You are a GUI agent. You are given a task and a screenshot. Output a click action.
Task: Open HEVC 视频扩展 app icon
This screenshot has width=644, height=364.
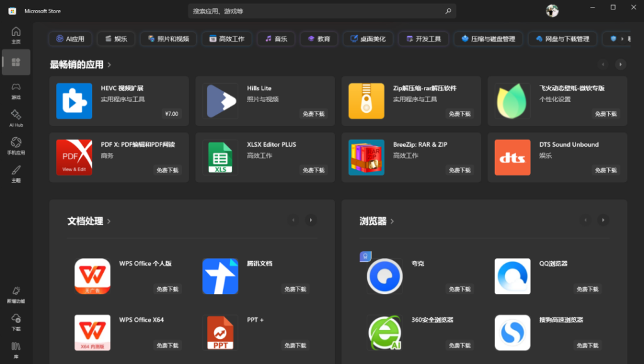click(74, 101)
